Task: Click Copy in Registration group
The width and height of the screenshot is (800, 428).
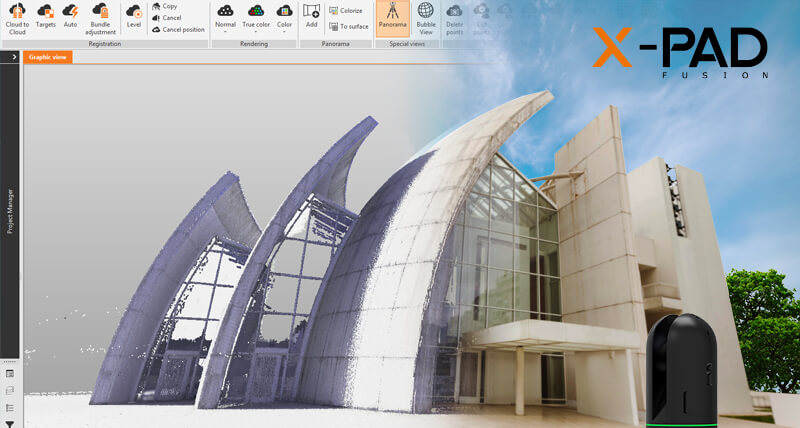Action: tap(164, 6)
